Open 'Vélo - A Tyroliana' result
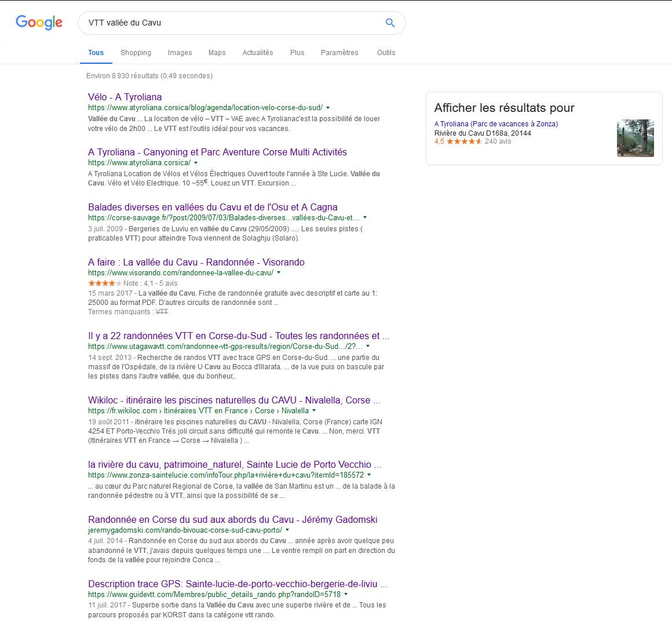This screenshot has height=626, width=672. click(x=125, y=97)
